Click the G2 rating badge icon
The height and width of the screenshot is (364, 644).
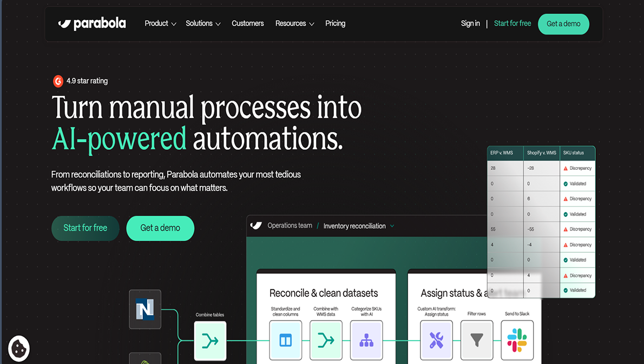(58, 81)
